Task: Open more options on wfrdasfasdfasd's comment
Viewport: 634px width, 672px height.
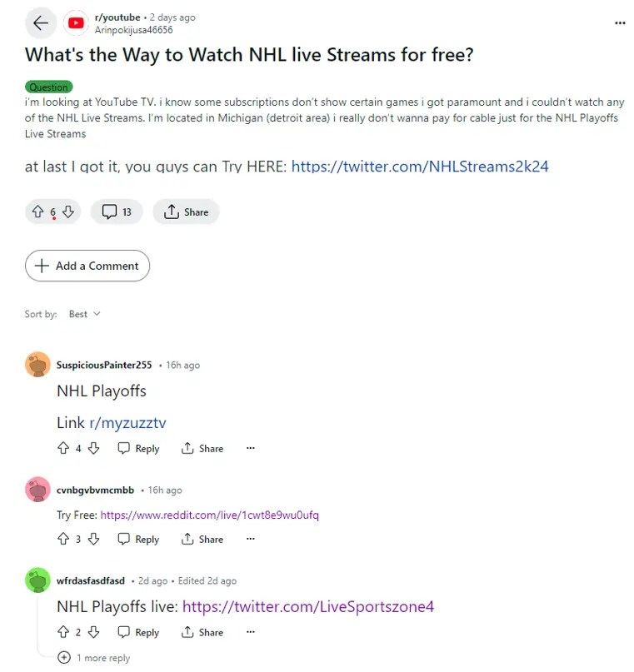Action: pyautogui.click(x=251, y=632)
